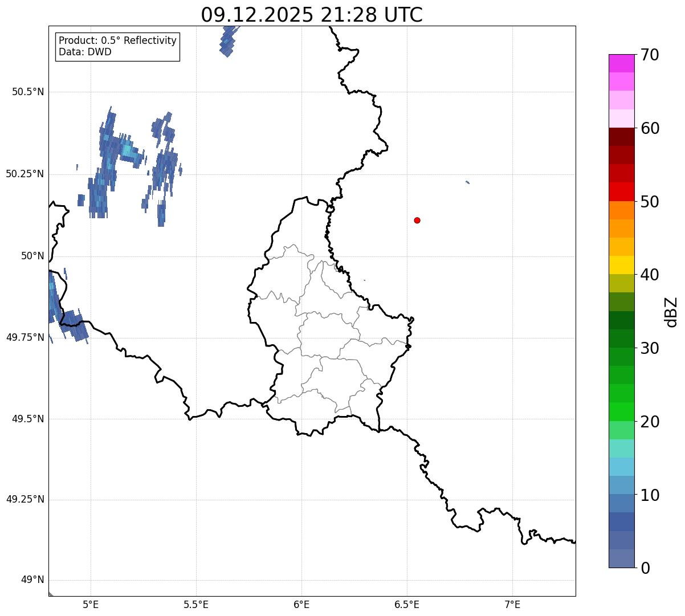The height and width of the screenshot is (616, 685).
Task: Click the colorbar 10 tick label
Action: point(650,495)
